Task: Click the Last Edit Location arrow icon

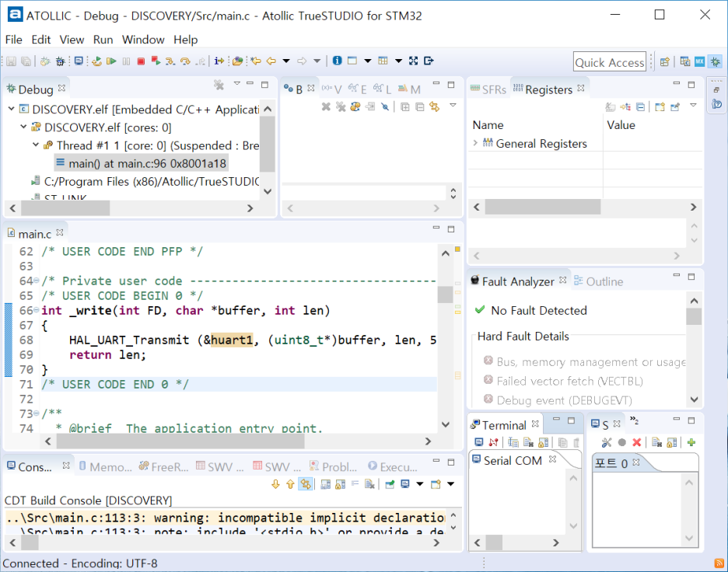Action: pyautogui.click(x=256, y=61)
